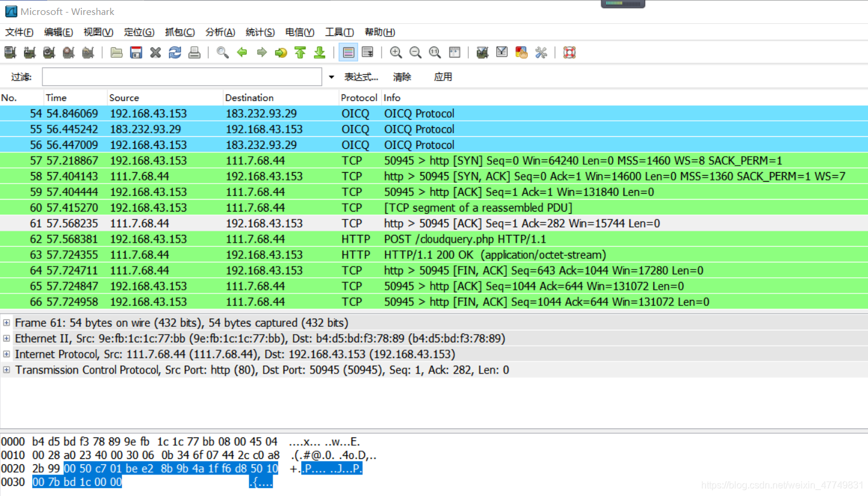Restart the running capture icon
This screenshot has width=868, height=496.
(x=88, y=53)
